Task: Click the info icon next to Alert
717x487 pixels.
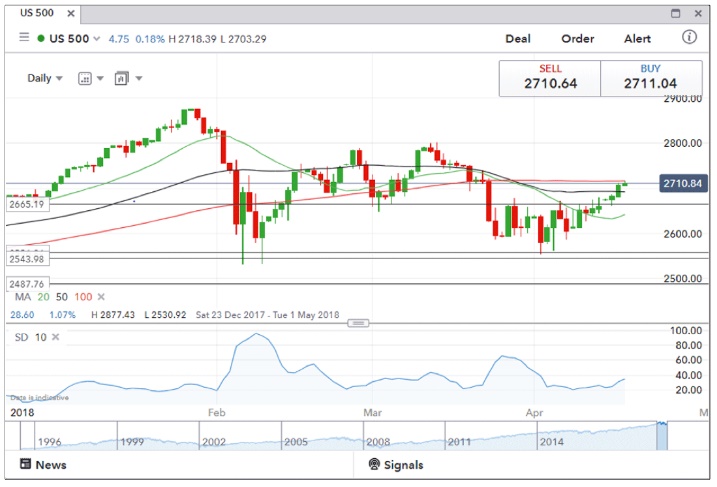Action: 690,37
